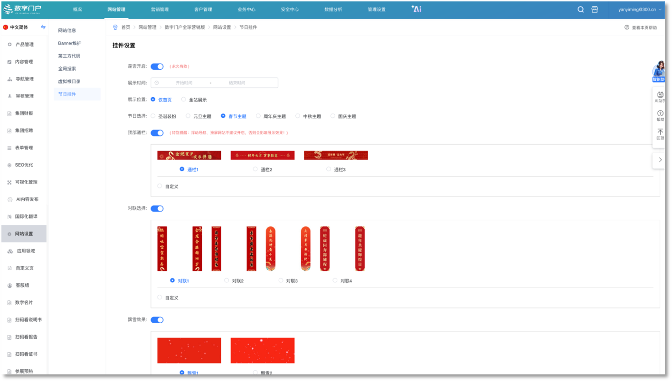This screenshot has height=382, width=672.
Task: Select 自定义 radio under the banner thumbnails
Action: (x=160, y=186)
